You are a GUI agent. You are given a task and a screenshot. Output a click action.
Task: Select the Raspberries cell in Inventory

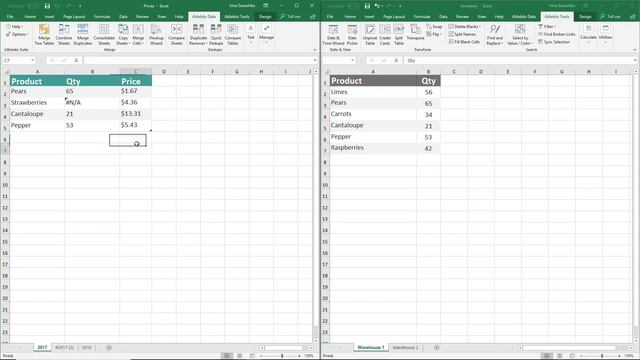[x=373, y=148]
